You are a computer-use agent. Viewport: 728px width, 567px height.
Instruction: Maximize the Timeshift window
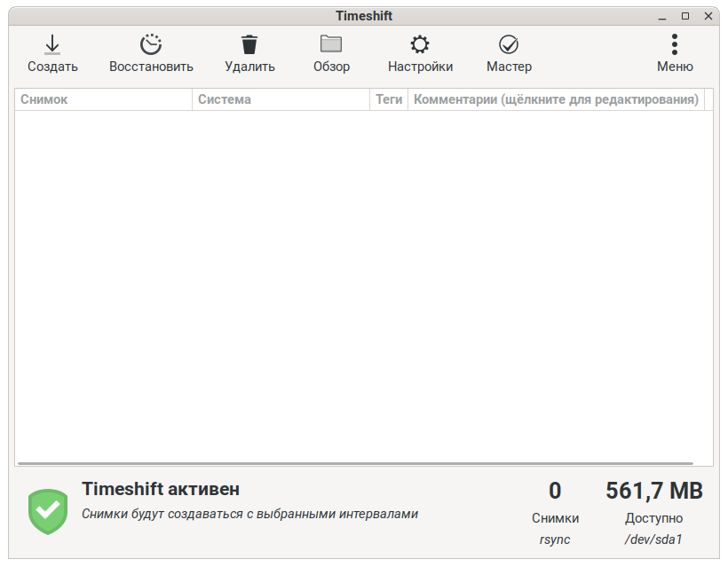pyautogui.click(x=684, y=16)
